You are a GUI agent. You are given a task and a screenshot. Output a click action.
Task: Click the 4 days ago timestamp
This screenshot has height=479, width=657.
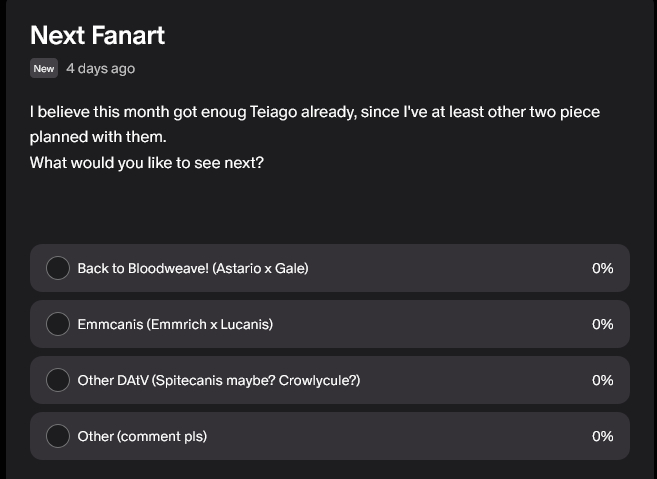point(100,69)
